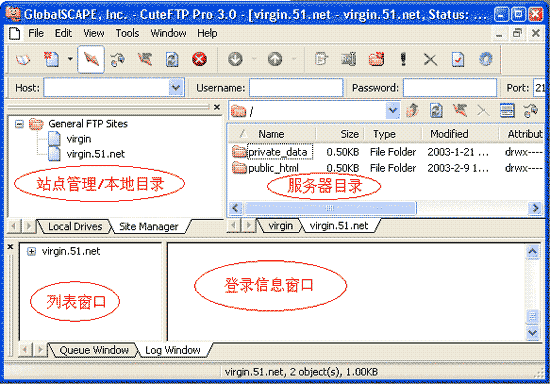Click the Password input field
This screenshot has width=550, height=384.
pyautogui.click(x=450, y=88)
